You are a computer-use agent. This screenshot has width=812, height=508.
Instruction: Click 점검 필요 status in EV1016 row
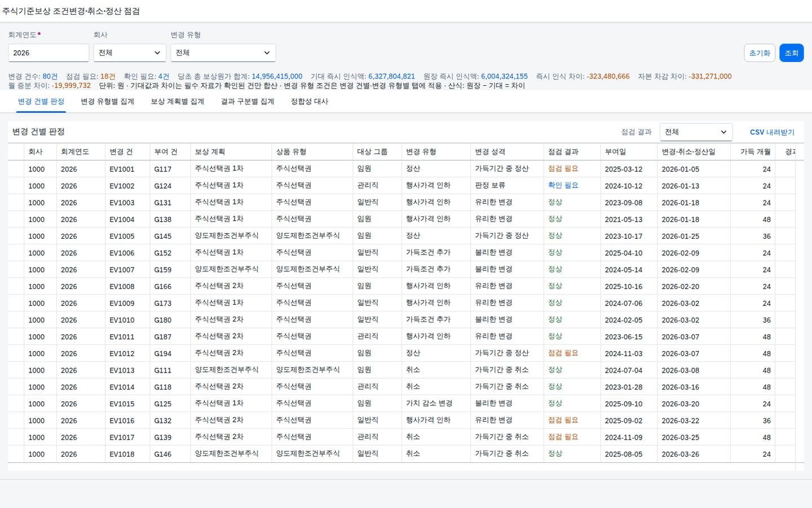[563, 420]
